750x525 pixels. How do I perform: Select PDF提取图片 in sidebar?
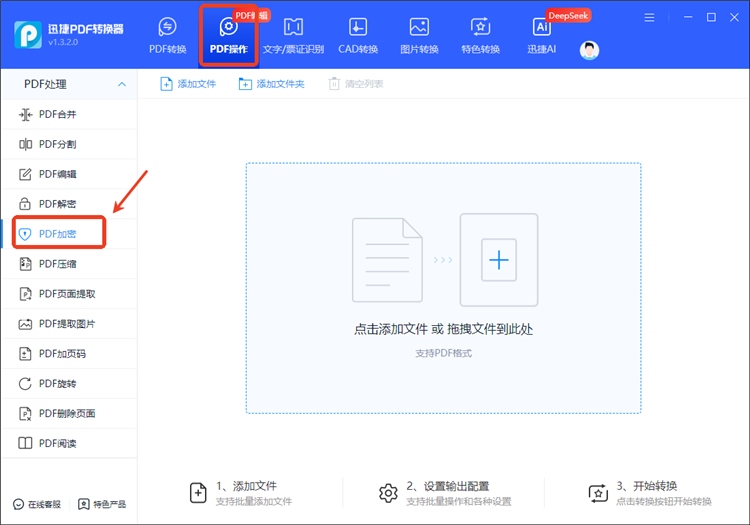tap(69, 324)
